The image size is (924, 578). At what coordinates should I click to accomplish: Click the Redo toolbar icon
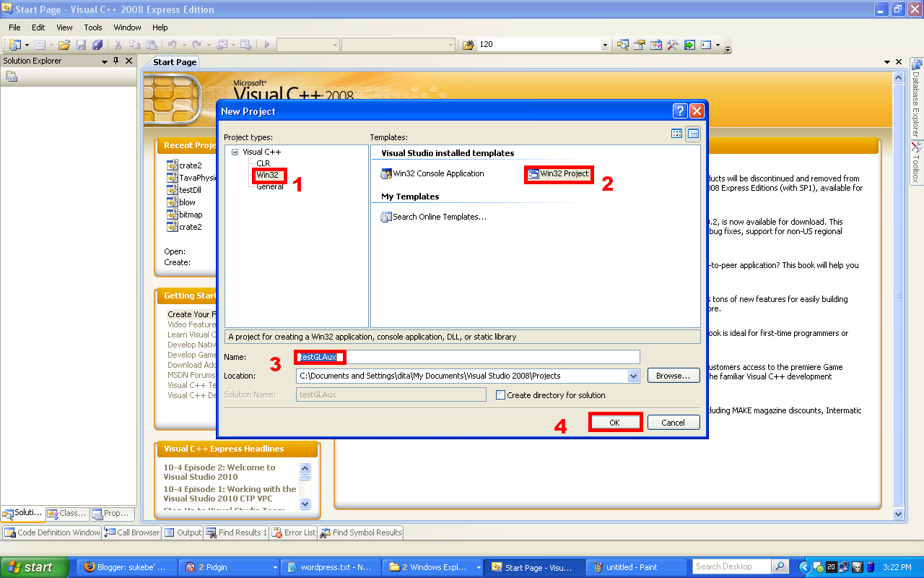pyautogui.click(x=196, y=45)
